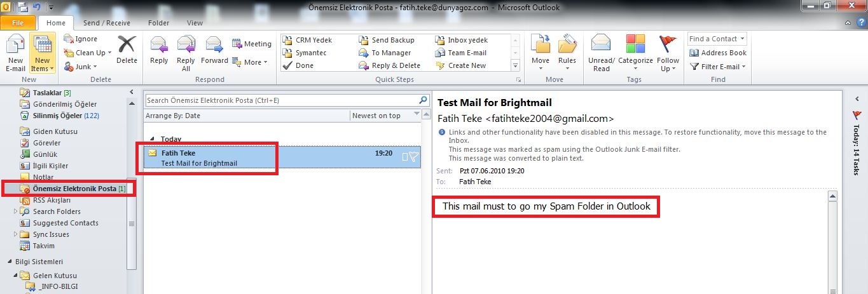Screen dimensions: 868x294
Task: Click in the Find a Contact box
Action: click(717, 39)
